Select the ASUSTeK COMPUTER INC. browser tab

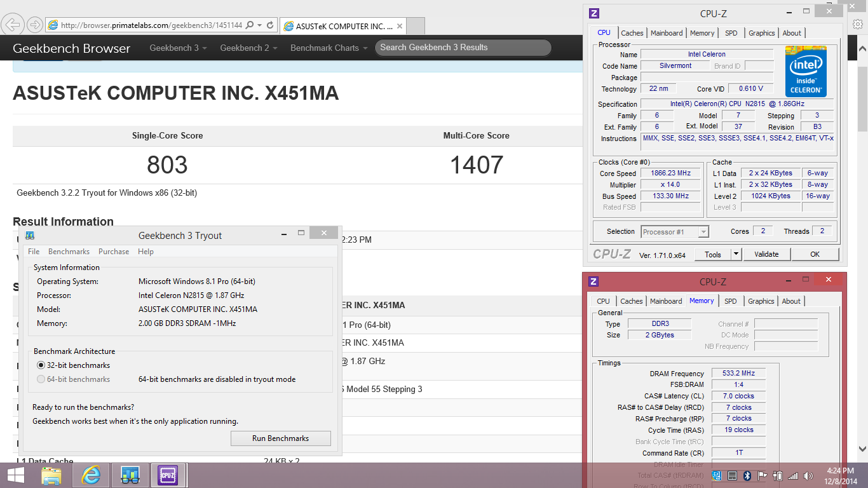point(342,26)
